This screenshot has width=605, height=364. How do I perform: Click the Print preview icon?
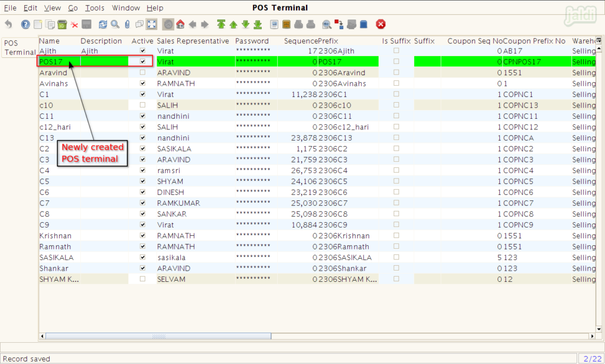tap(298, 24)
